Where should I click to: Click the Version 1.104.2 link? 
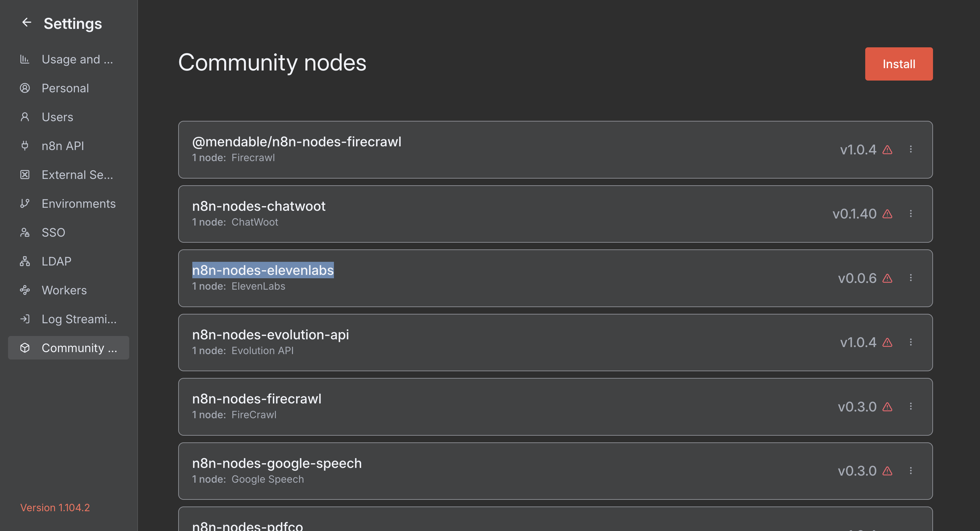(55, 508)
